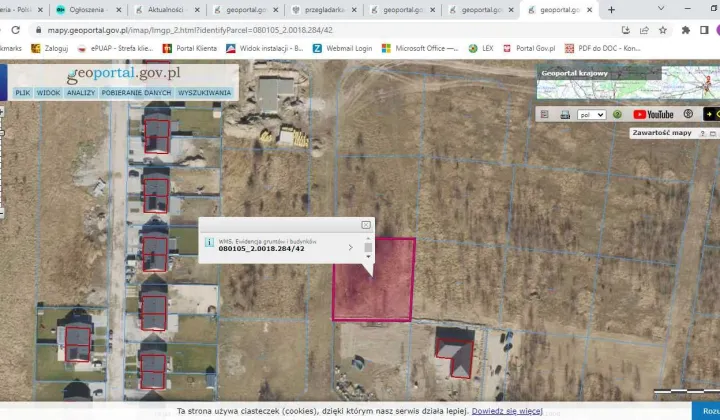Open the language dropdown pol
This screenshot has width=720, height=420.
[591, 115]
